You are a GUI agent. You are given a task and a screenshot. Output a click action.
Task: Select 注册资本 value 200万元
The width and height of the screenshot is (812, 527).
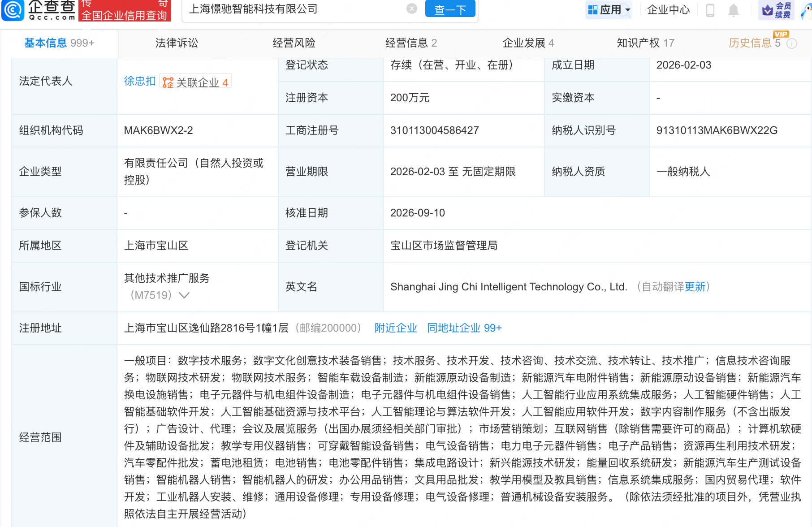pyautogui.click(x=410, y=98)
